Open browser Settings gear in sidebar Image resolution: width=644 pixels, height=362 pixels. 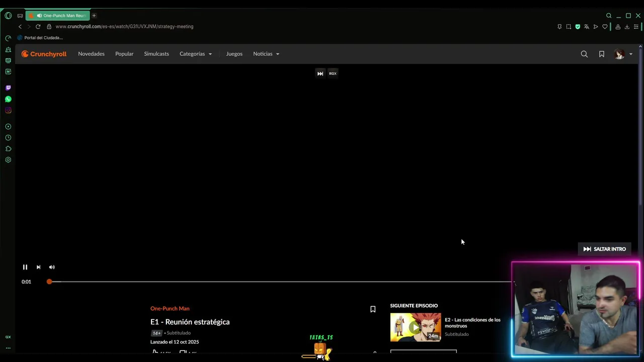[8, 160]
